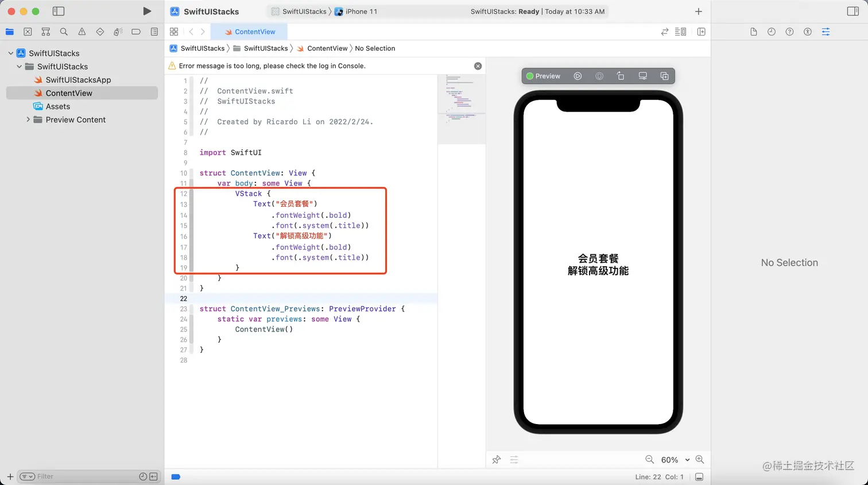Open the Symbol navigator
Viewport: 868px width, 485px height.
46,32
